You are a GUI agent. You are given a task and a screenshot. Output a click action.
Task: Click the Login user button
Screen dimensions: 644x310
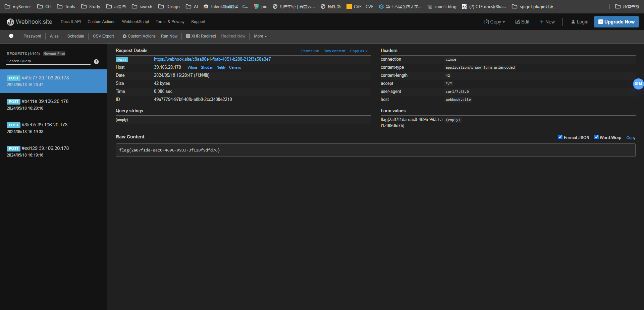pos(580,22)
